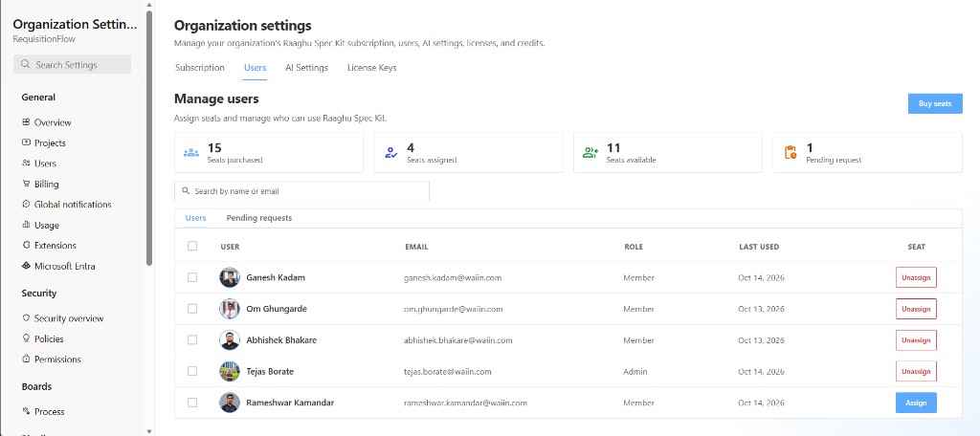Screen dimensions: 980x436
Task: Click the Global notifications icon
Action: [x=26, y=205]
